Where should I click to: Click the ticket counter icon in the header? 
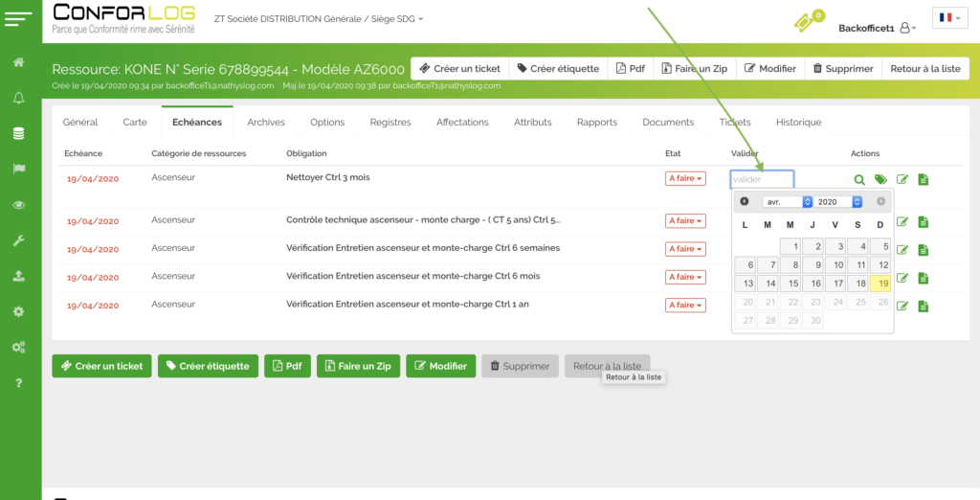point(807,21)
